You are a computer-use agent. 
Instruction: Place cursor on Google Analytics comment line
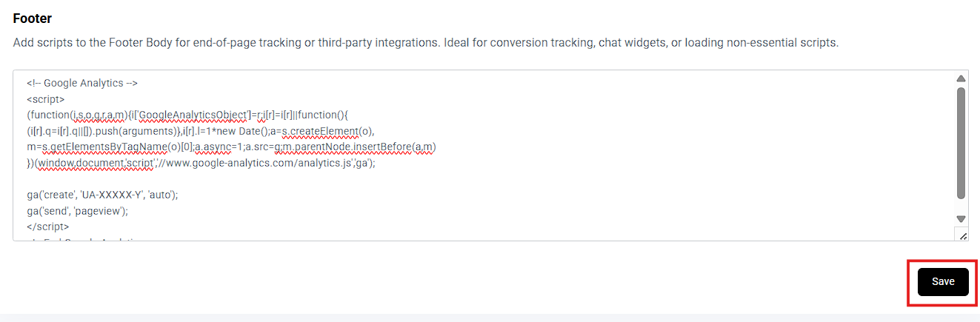click(x=82, y=83)
